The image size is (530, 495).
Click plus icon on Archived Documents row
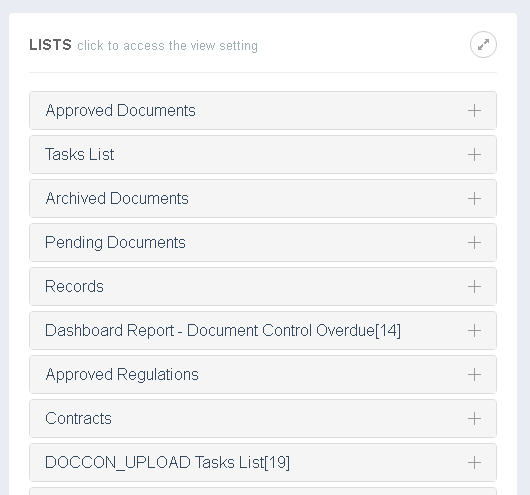tap(474, 198)
